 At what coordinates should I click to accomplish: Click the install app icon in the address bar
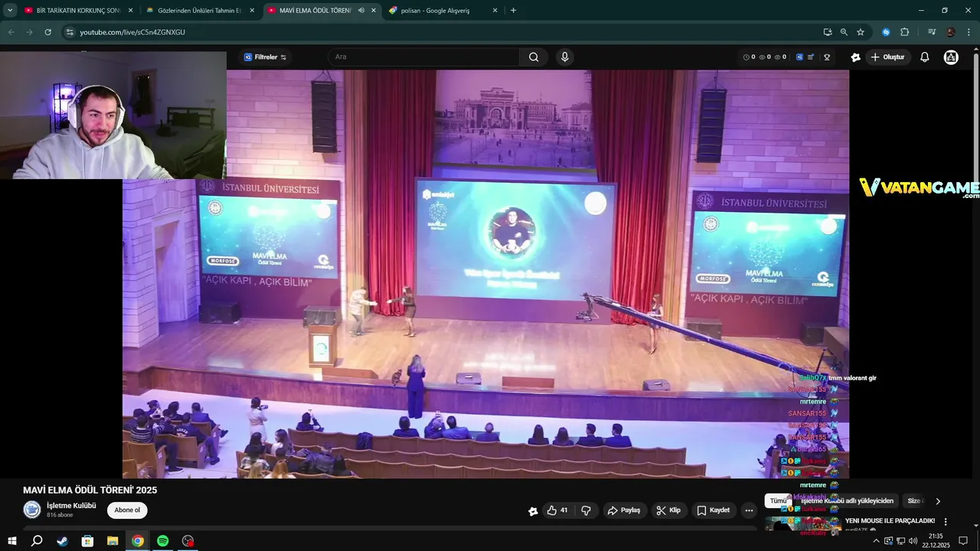click(x=828, y=32)
